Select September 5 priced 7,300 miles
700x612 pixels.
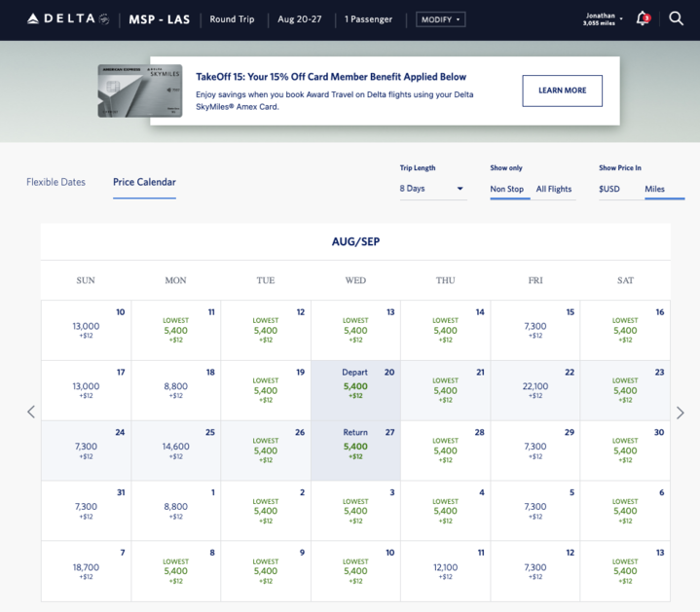click(535, 511)
